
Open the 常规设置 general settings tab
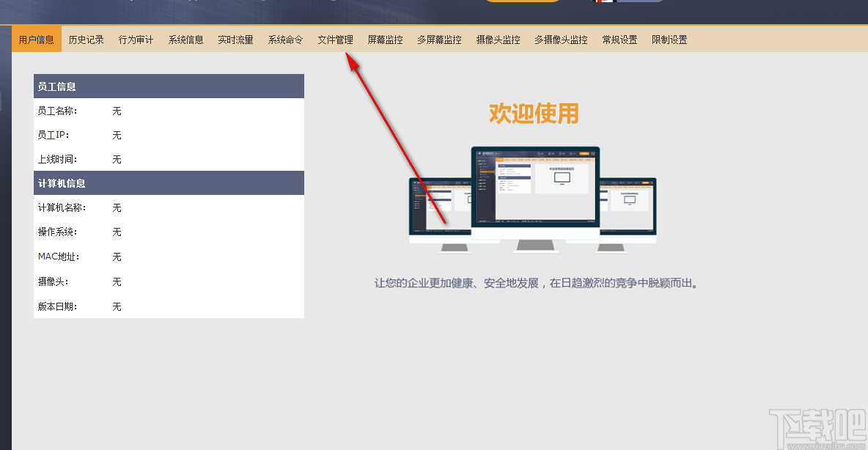pyautogui.click(x=619, y=40)
